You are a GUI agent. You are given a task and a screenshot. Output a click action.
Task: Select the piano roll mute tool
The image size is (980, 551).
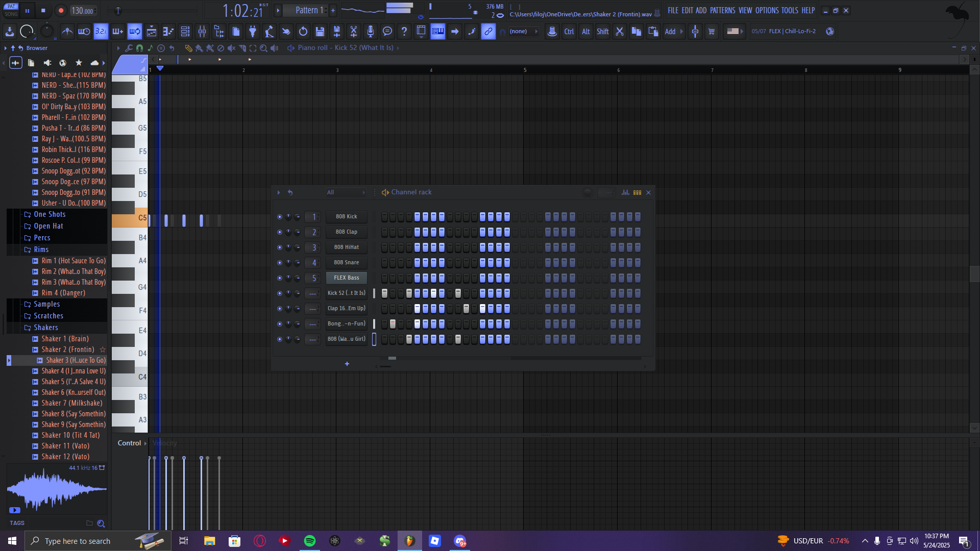[231, 48]
